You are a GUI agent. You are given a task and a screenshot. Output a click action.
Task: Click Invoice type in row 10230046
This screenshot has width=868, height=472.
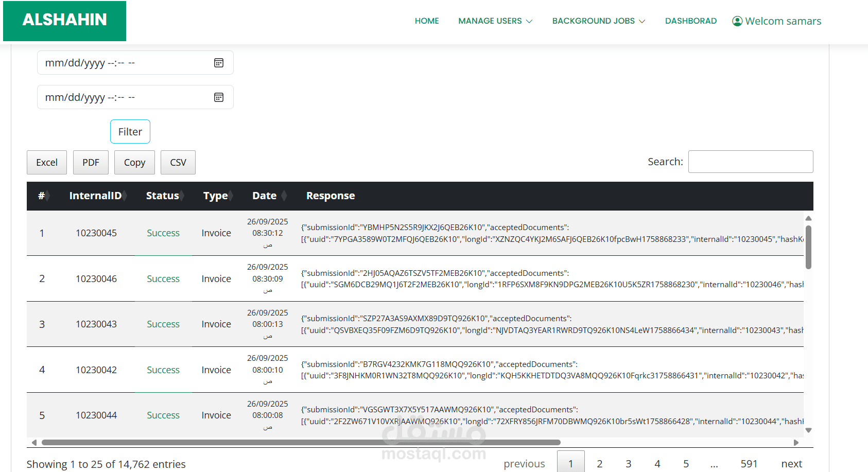[x=216, y=279]
